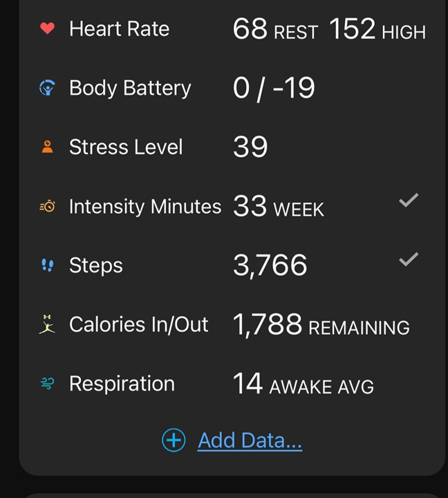Image resolution: width=448 pixels, height=498 pixels.
Task: Tap the blue footprints Steps icon
Action: click(47, 265)
